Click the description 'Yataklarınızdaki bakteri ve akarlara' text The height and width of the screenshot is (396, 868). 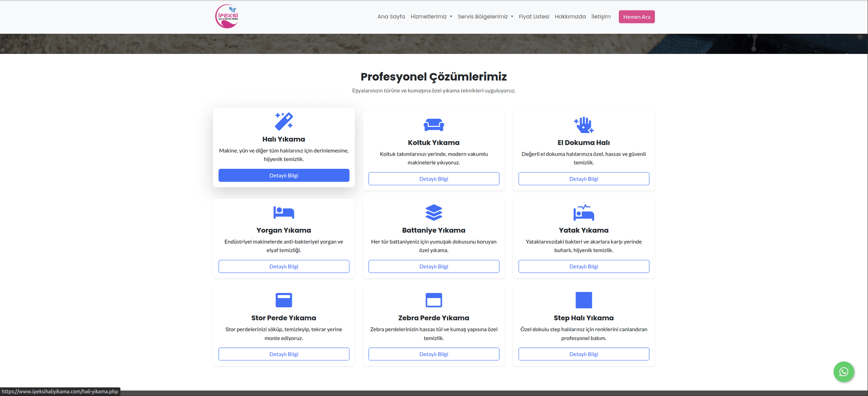click(584, 246)
